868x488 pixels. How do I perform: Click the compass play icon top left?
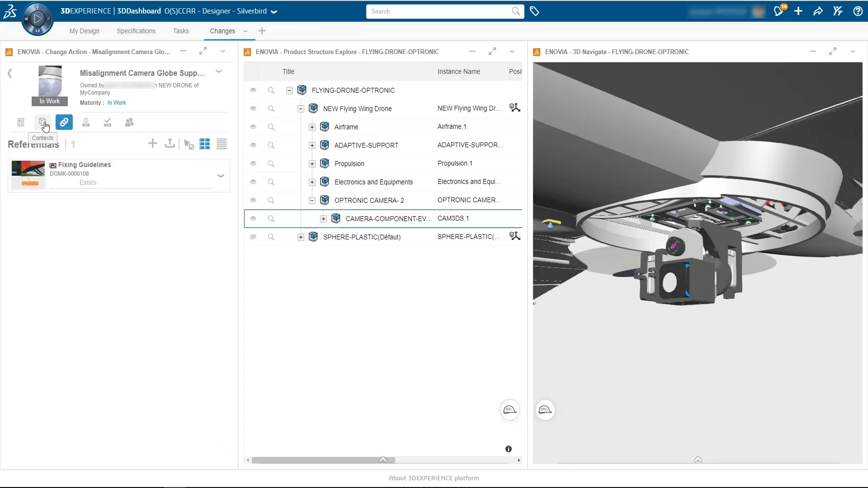[x=38, y=19]
